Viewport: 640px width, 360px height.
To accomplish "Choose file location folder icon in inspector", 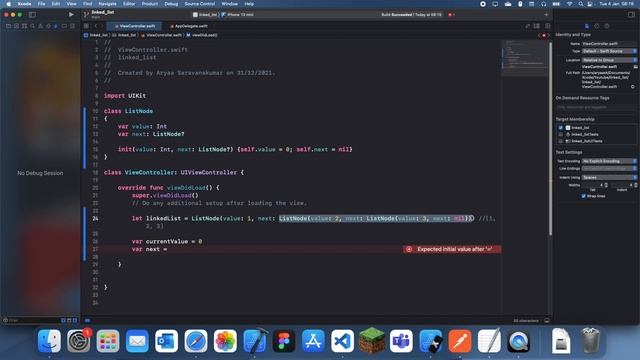I will (636, 67).
